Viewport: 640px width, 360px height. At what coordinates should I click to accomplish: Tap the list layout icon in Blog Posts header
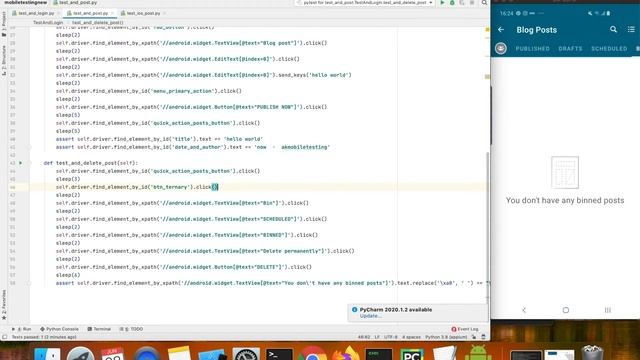click(x=631, y=29)
